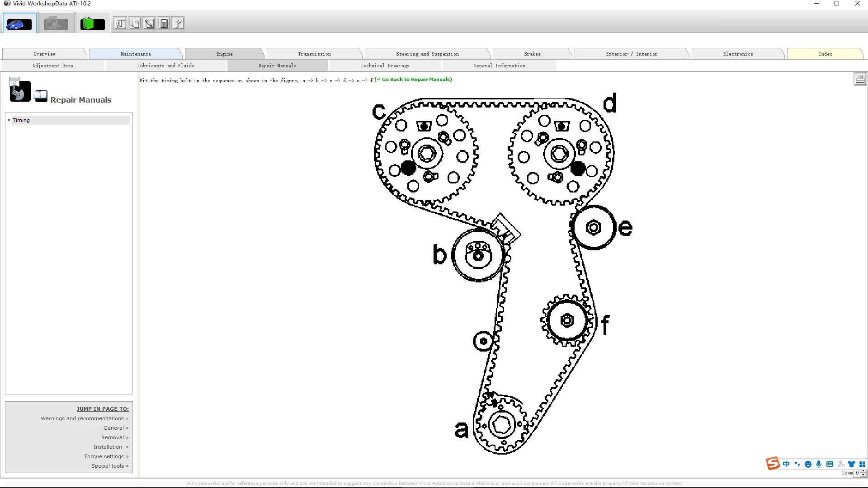The image size is (868, 488).
Task: Click the copy documents toolbar icon
Action: pyautogui.click(x=135, y=23)
